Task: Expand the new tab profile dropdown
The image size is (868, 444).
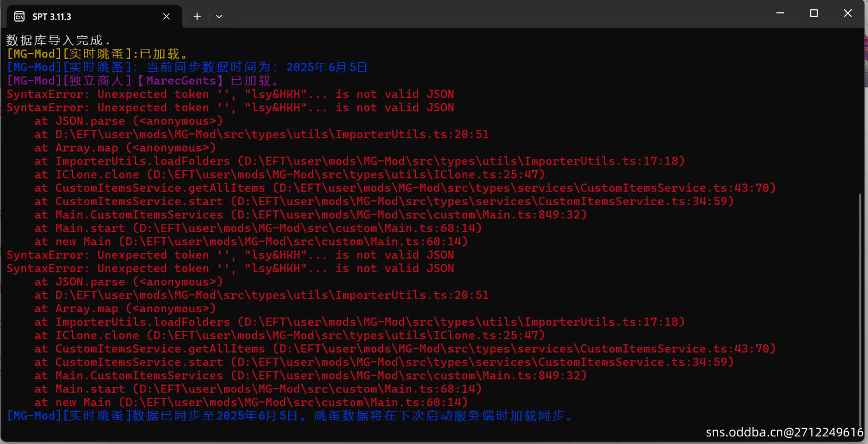Action: 219,16
